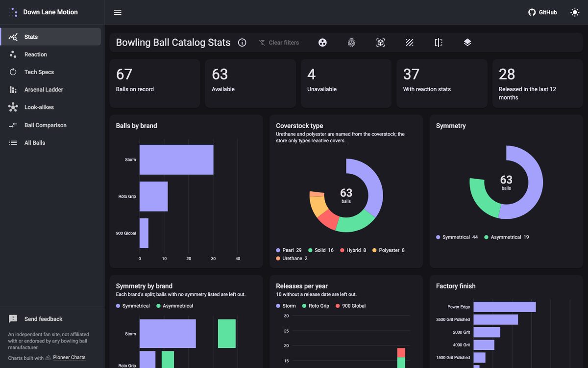Toggle Hybrid in Coverstock legend

(x=353, y=250)
